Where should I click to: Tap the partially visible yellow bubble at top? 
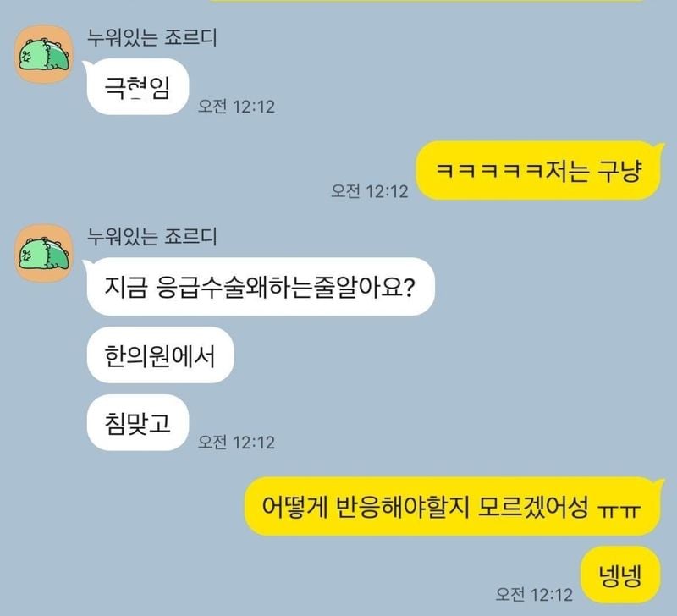pyautogui.click(x=427, y=2)
